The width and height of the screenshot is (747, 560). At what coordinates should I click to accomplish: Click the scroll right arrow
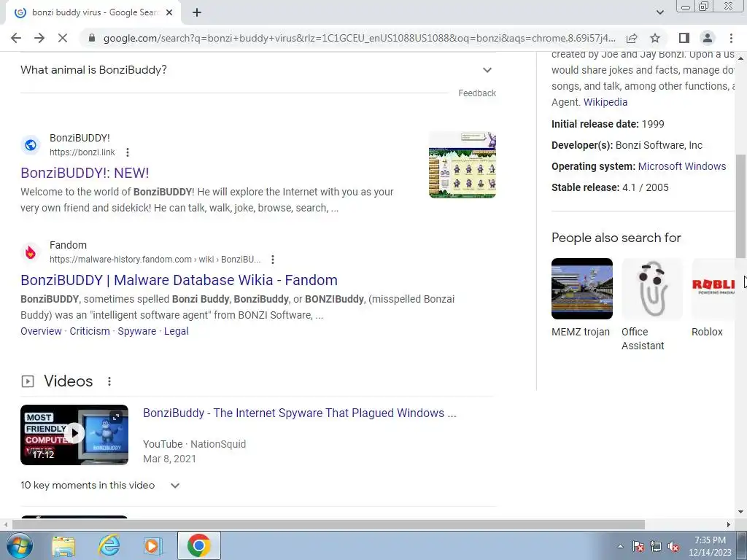click(x=729, y=524)
